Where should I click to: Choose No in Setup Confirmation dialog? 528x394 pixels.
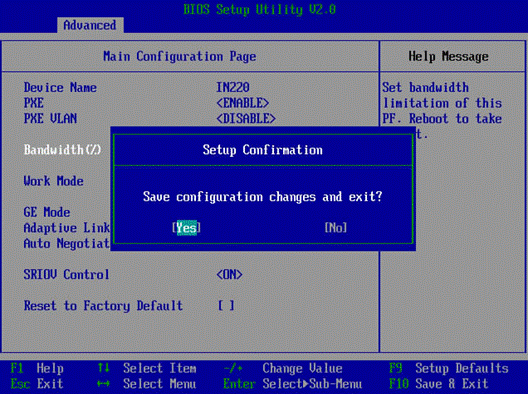(336, 228)
